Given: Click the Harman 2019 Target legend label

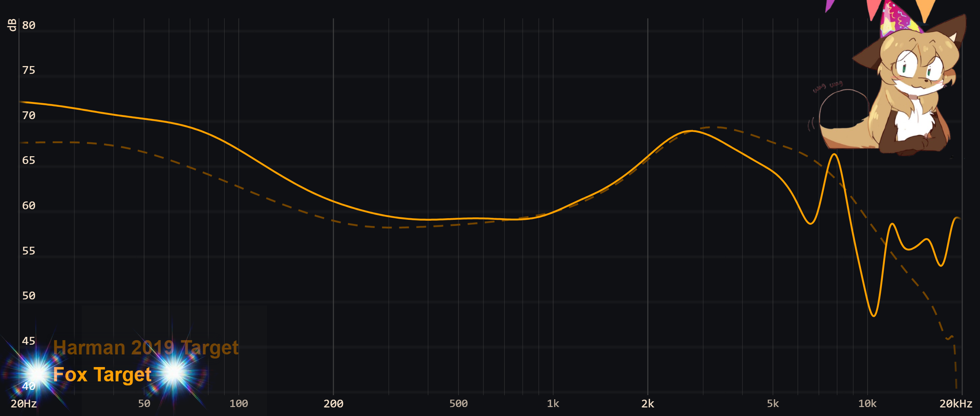Looking at the screenshot, I should [x=146, y=348].
